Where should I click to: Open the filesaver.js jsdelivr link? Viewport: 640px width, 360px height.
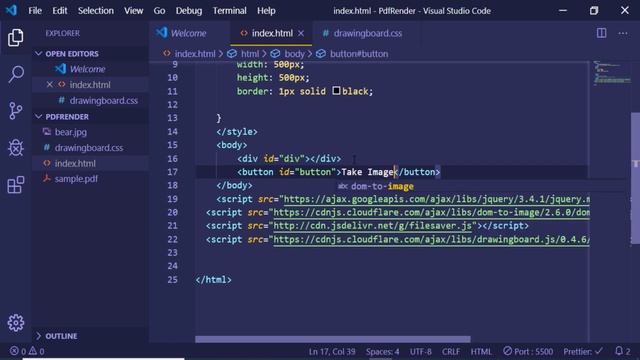(x=372, y=226)
